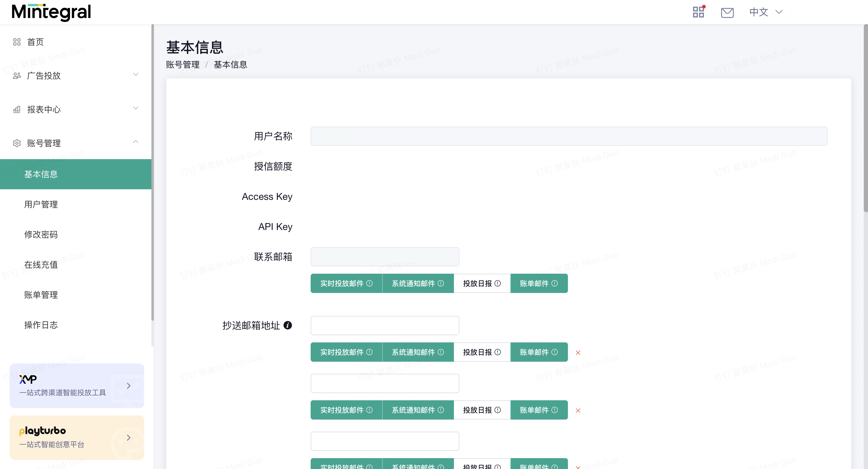Toggle 账单邮件 for first CC email
The height and width of the screenshot is (469, 868).
click(539, 352)
